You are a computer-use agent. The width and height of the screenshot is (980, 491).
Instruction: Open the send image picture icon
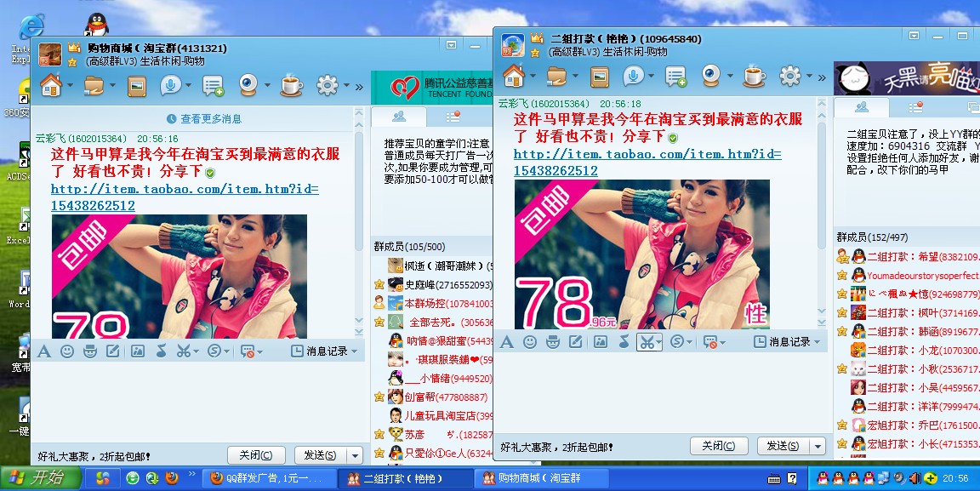coord(136,351)
